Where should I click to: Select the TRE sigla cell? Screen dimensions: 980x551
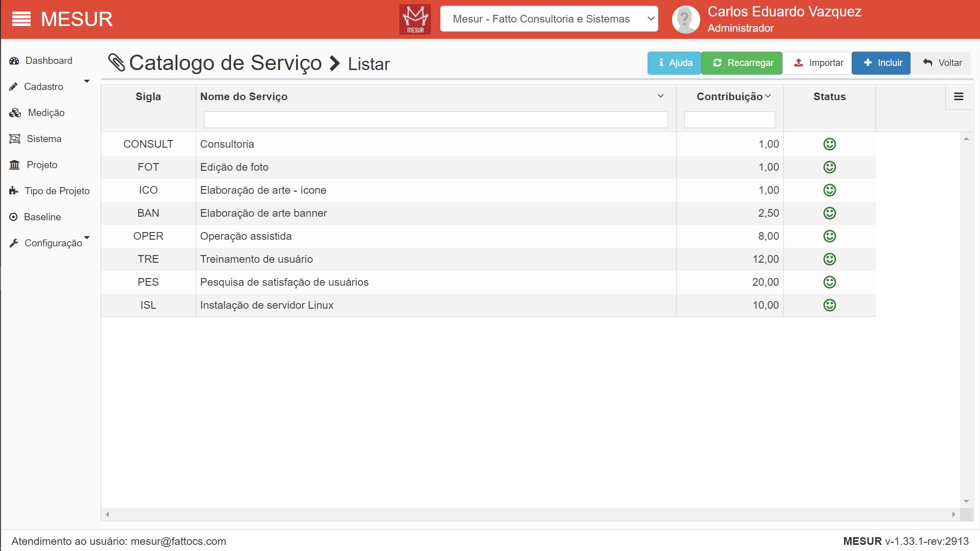tap(148, 259)
